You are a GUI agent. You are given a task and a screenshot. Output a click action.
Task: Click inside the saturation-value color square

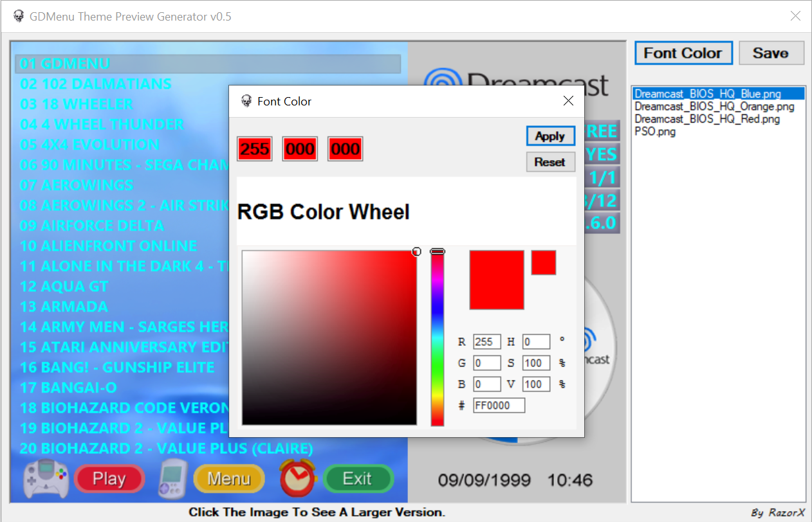[x=329, y=337]
